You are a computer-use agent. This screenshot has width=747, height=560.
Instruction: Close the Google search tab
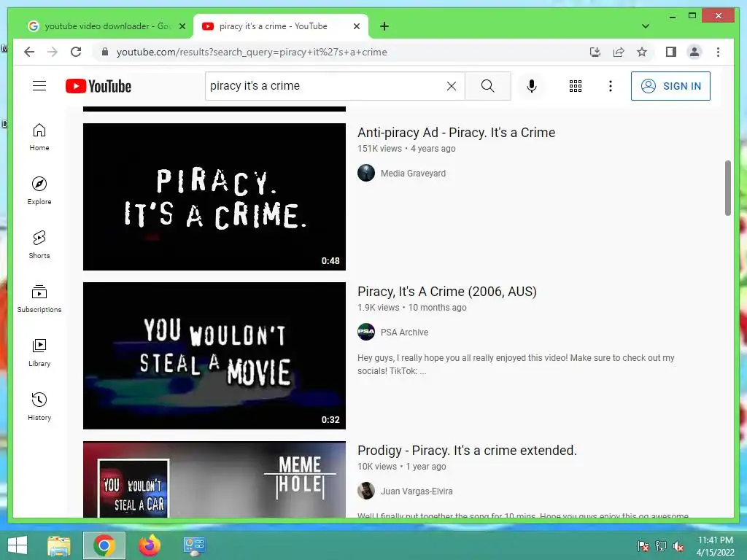[x=182, y=27]
